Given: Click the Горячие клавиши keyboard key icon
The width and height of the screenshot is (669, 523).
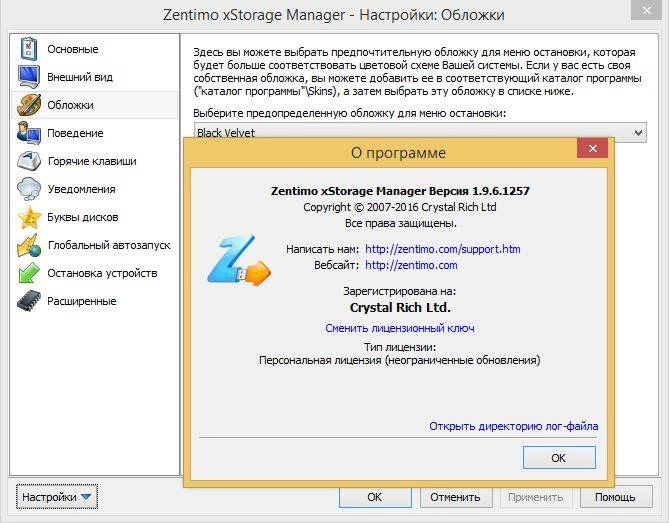Looking at the screenshot, I should (29, 161).
